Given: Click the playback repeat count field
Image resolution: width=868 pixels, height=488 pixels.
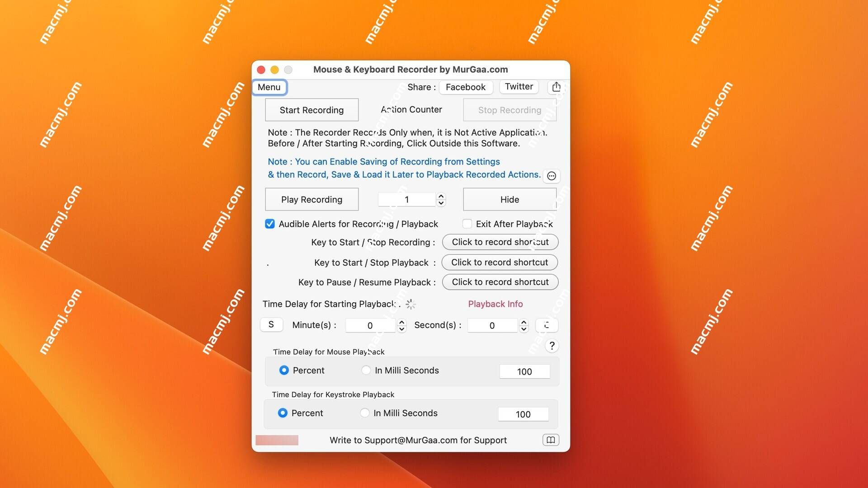Looking at the screenshot, I should tap(407, 199).
